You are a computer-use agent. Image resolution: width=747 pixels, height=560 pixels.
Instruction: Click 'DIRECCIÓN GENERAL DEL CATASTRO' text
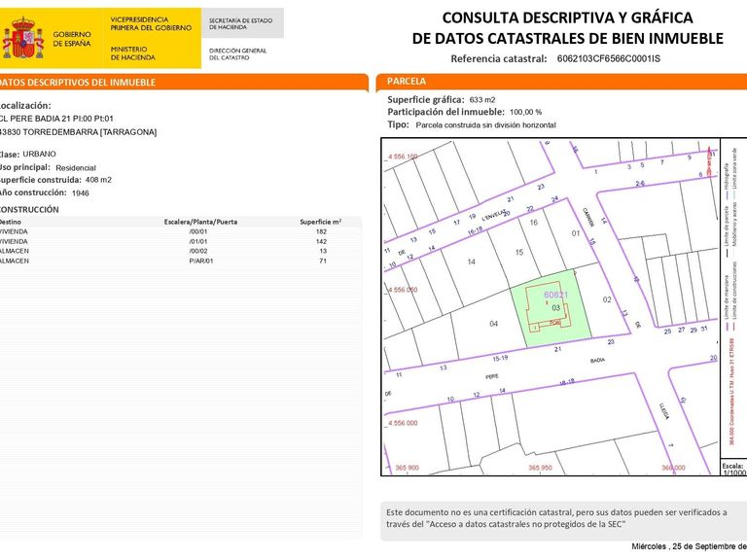(237, 53)
